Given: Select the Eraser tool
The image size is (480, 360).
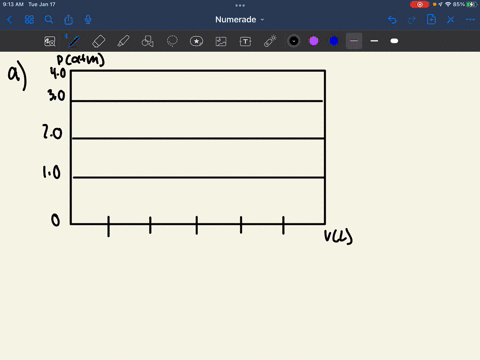Looking at the screenshot, I should pyautogui.click(x=98, y=41).
